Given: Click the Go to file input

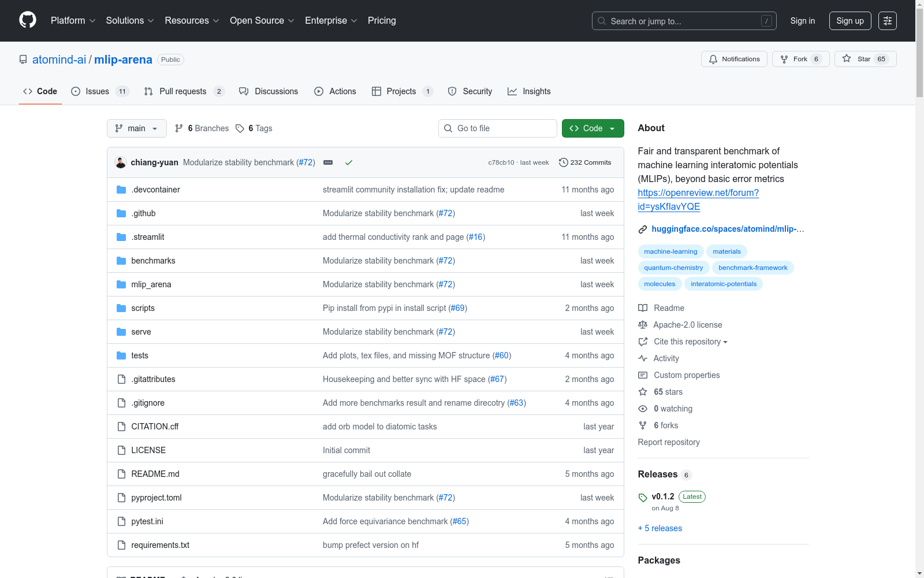Looking at the screenshot, I should tap(498, 128).
